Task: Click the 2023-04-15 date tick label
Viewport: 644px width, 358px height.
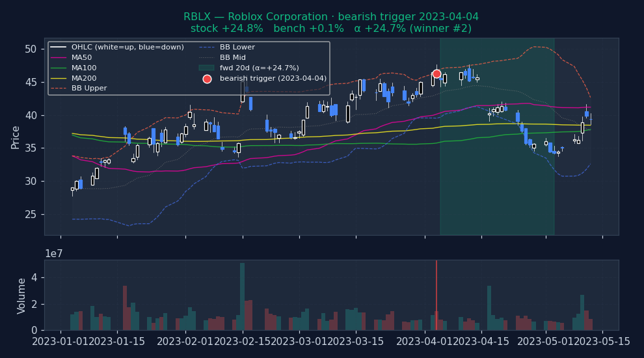Action: 481,340
